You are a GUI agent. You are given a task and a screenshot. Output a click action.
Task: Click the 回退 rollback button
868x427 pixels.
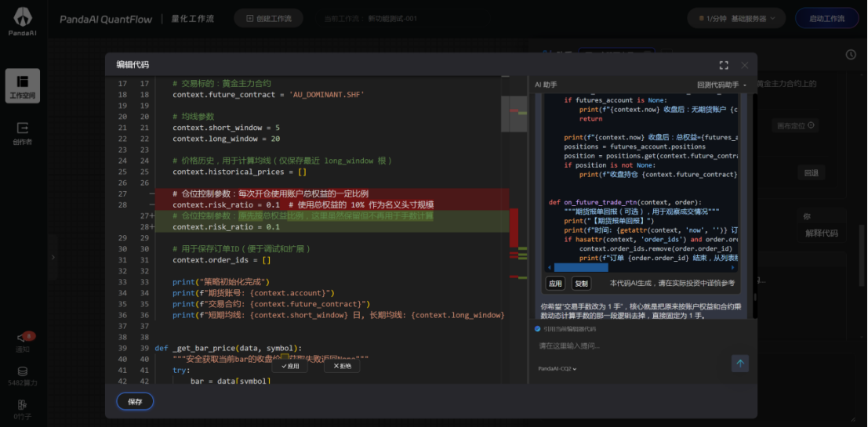(811, 172)
